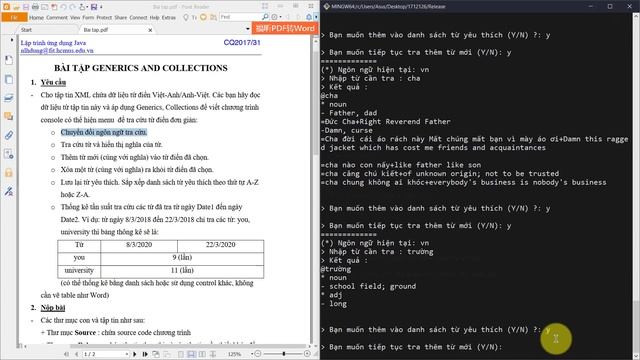640x360 pixels.
Task: Click 'BÀI TẬP GENERICS AND COLLECTIONS' title
Action: coord(141,68)
